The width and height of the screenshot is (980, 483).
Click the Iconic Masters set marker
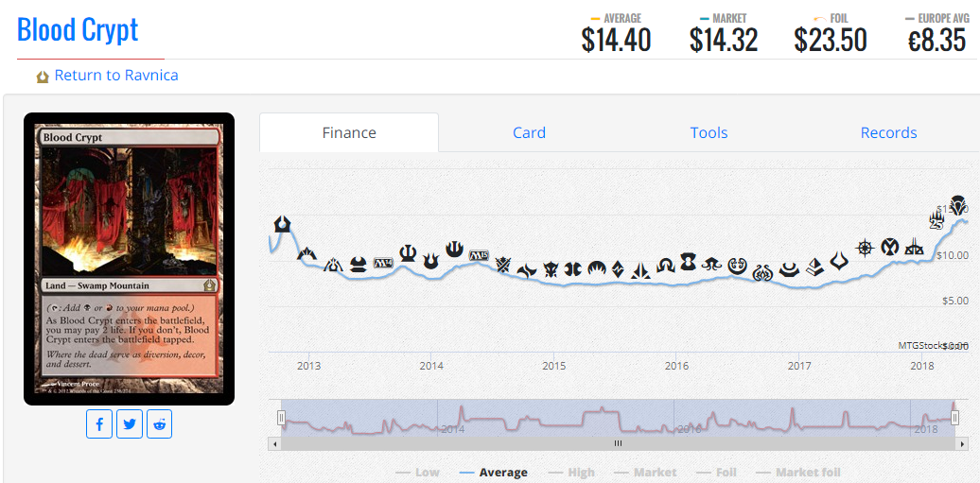click(x=889, y=247)
